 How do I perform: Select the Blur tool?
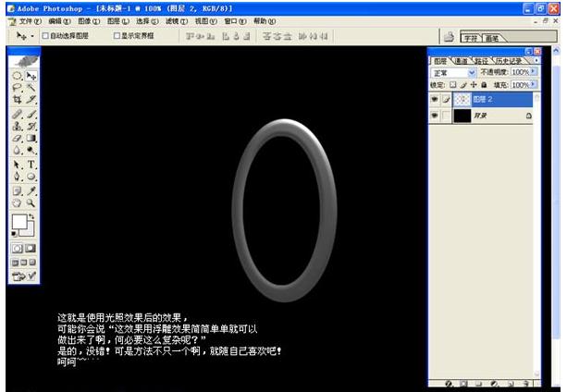pos(17,150)
